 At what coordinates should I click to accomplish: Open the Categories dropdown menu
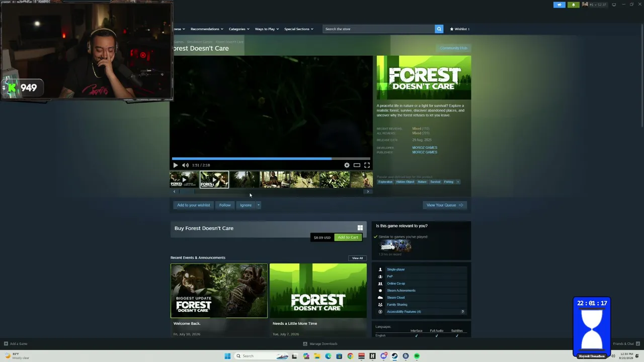(x=239, y=29)
